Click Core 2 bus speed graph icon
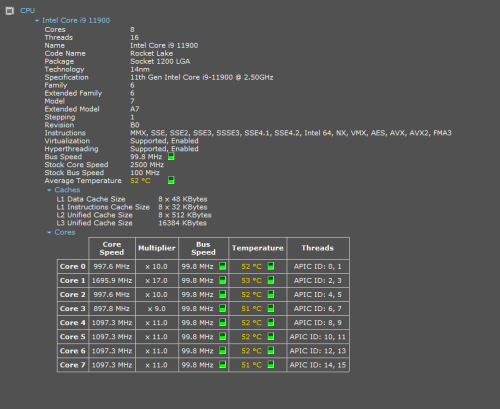The width and height of the screenshot is (500, 409). pos(223,294)
